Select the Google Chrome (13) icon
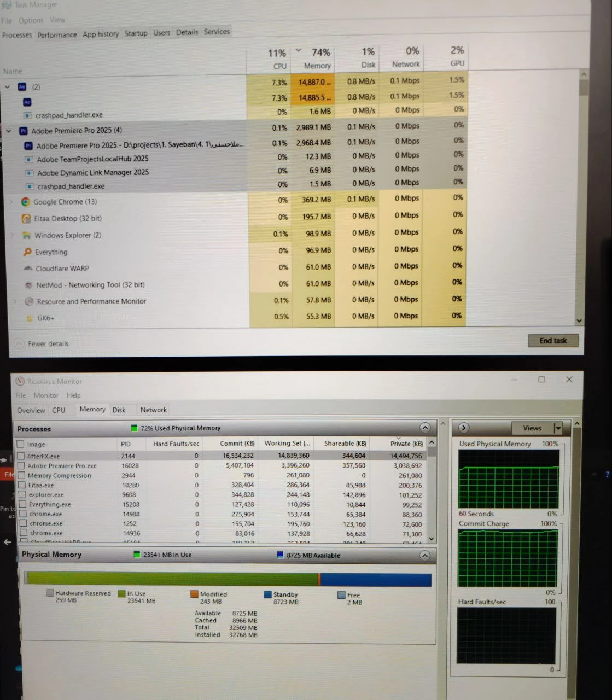The height and width of the screenshot is (700, 612). click(25, 202)
